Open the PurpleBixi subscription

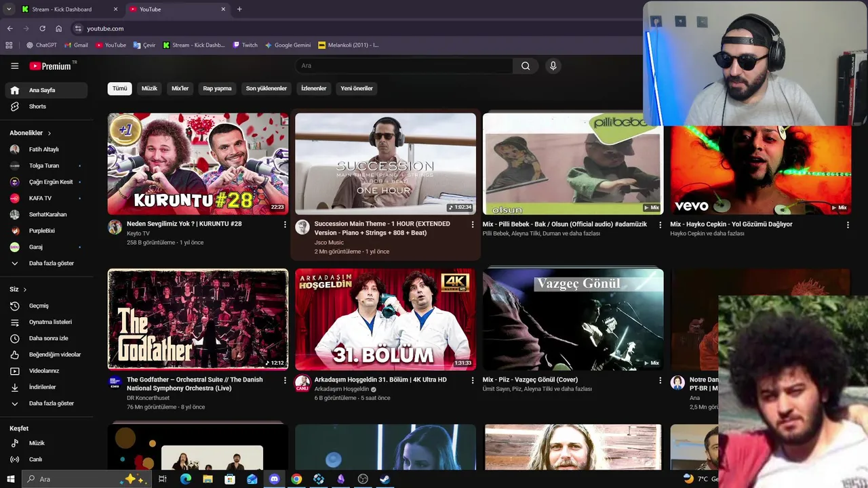(x=46, y=230)
